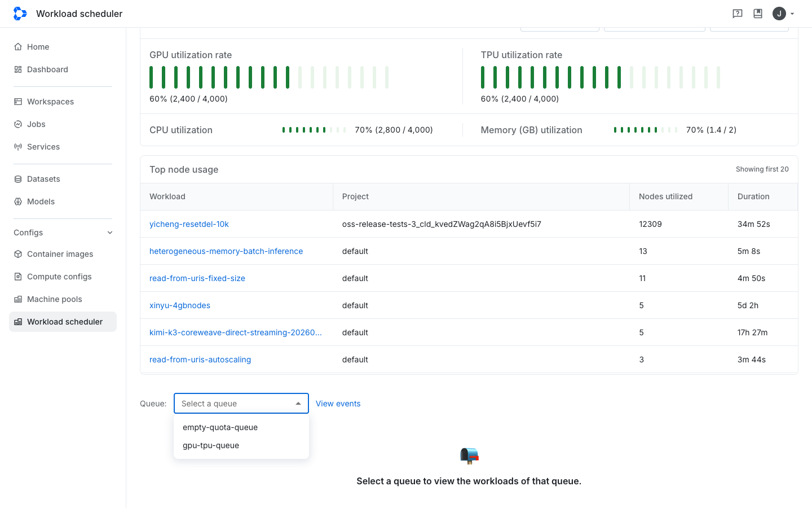Open heterogeneous-memory-batch-inference workload
Screen dimensions: 812x508
click(226, 251)
